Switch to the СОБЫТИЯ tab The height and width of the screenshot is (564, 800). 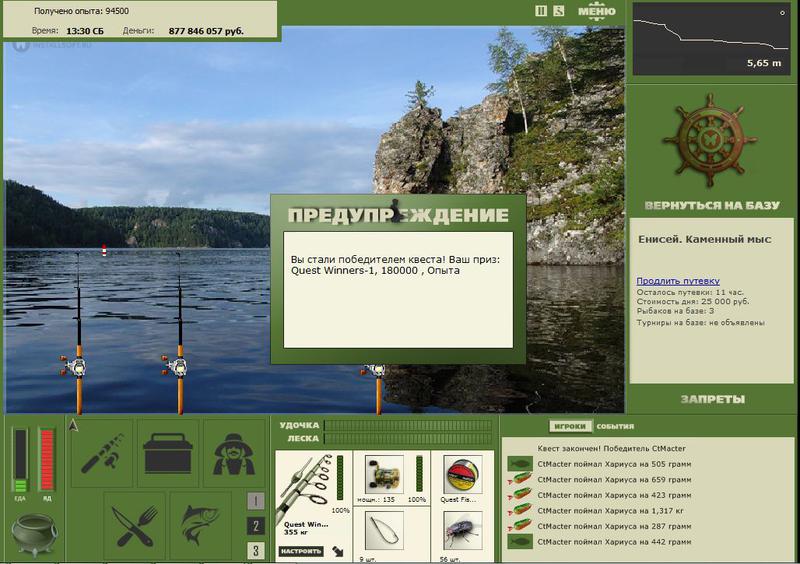[615, 426]
